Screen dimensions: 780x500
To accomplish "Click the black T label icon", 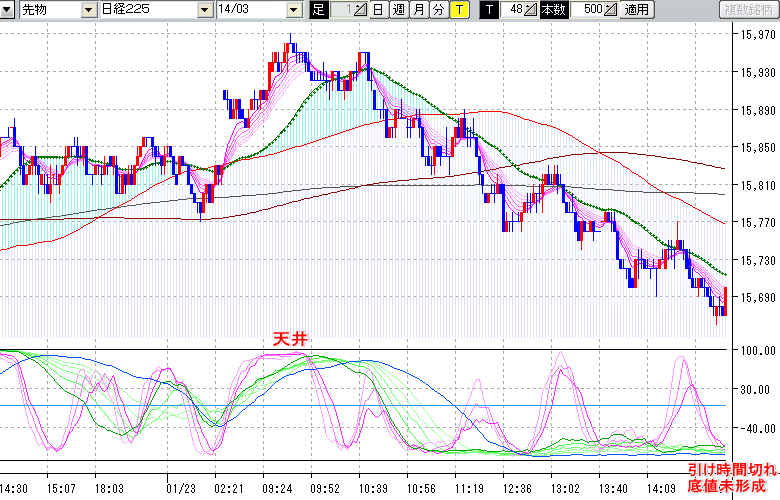I will point(489,10).
